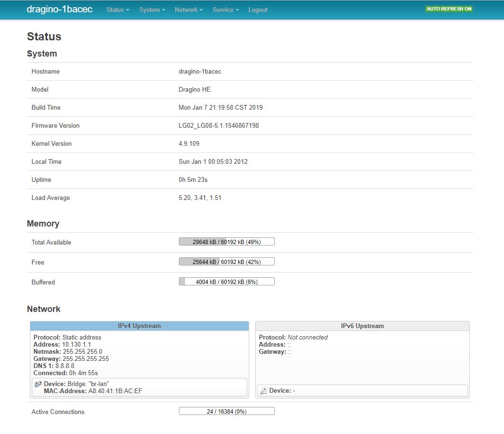The image size is (504, 434).
Task: Click the Free memory progress bar
Action: click(226, 261)
